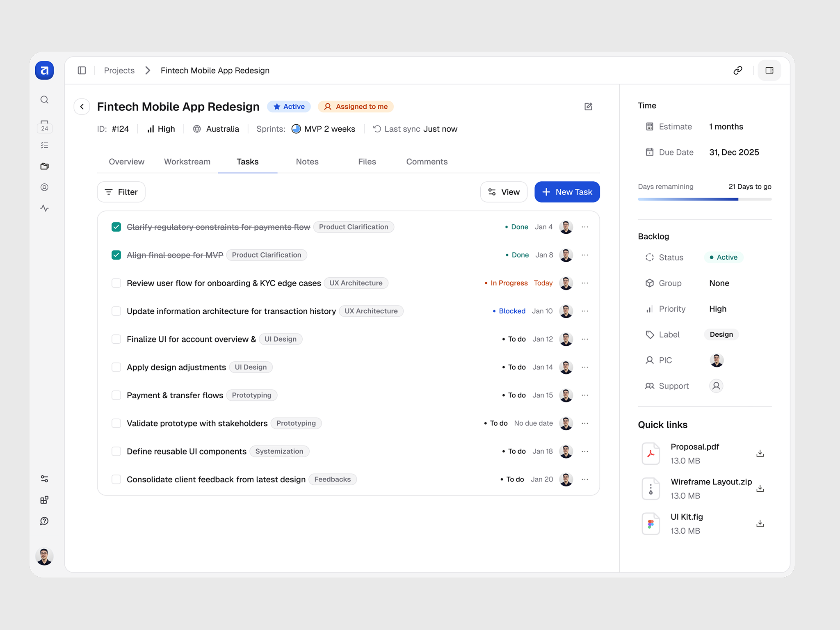Viewport: 840px width, 630px height.
Task: Open the checklist tasks icon in sidebar
Action: (44, 145)
